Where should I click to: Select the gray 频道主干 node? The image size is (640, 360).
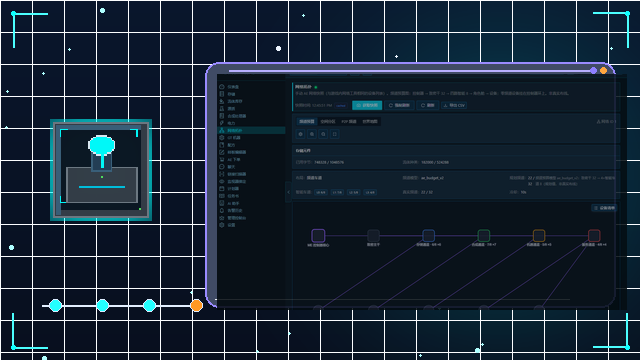[373, 236]
